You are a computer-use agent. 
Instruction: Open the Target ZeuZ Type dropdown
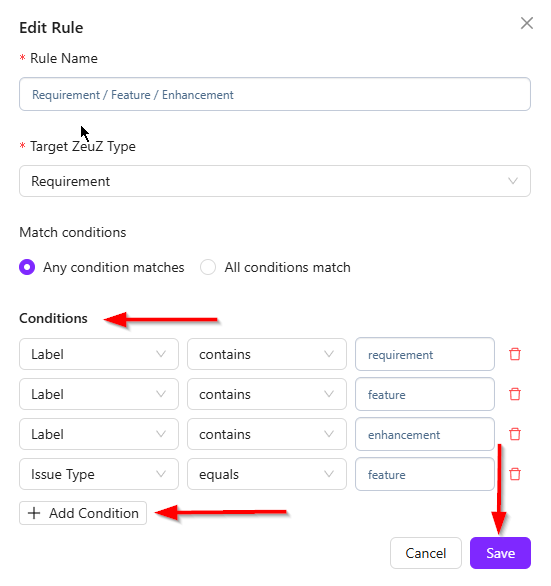tap(275, 181)
